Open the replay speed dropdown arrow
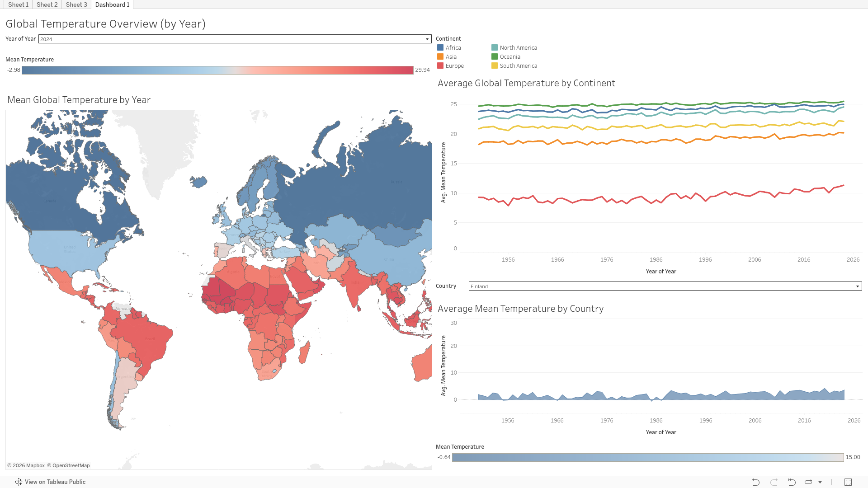The height and width of the screenshot is (488, 868). (820, 482)
